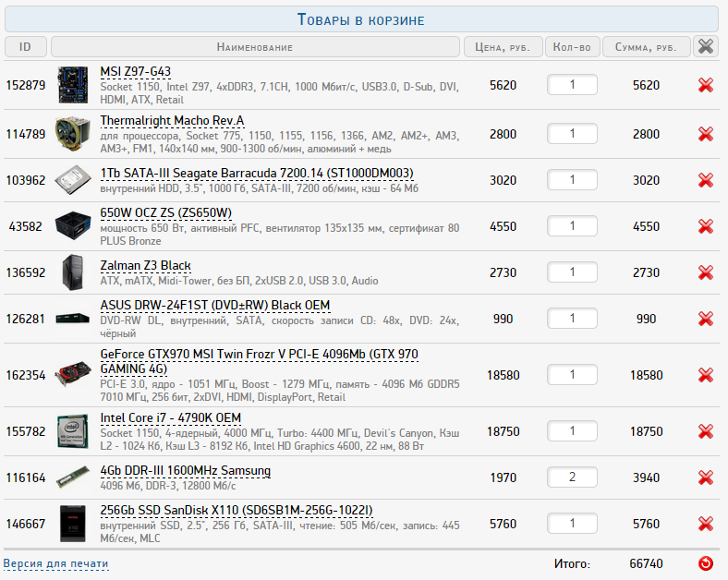Image resolution: width=728 pixels, height=580 pixels.
Task: Click the total value 66740
Action: click(646, 563)
